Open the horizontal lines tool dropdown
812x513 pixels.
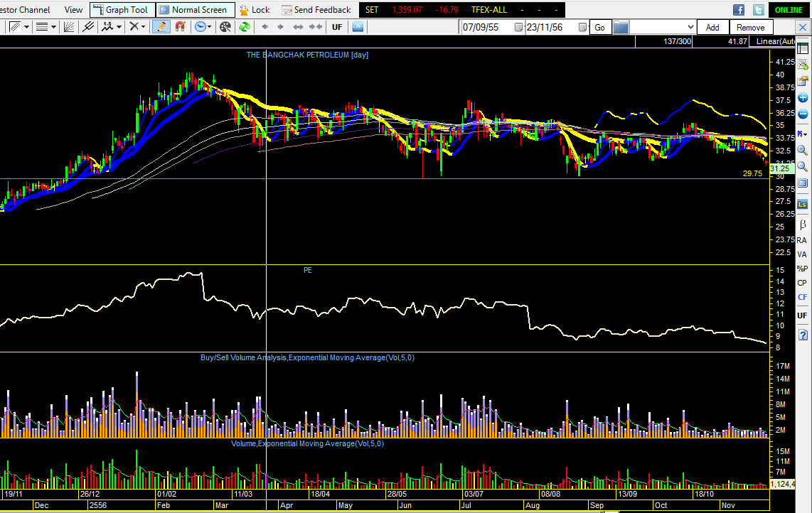53,27
